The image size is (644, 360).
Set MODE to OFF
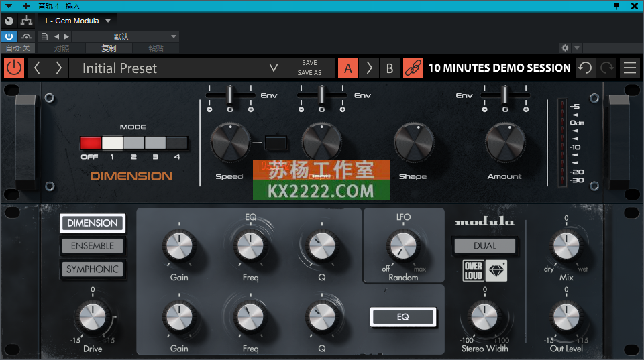coord(91,143)
